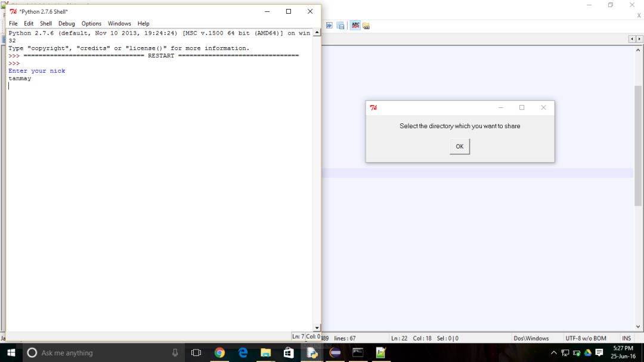Click the tab bar left scroll arrow in Notepad++

click(631, 39)
